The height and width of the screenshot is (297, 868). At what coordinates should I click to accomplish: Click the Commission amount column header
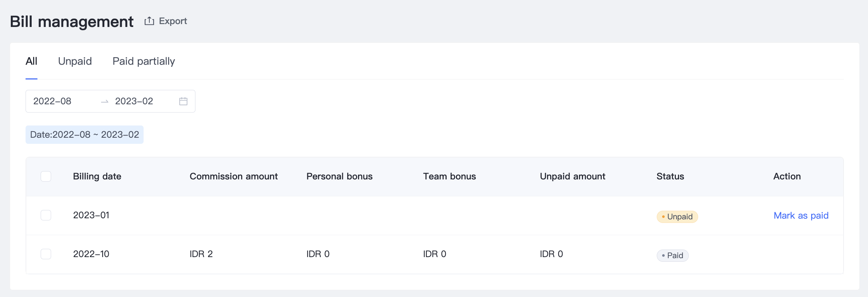tap(234, 177)
